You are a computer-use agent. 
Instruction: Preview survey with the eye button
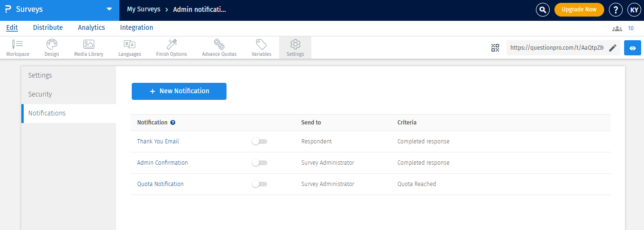[x=633, y=48]
